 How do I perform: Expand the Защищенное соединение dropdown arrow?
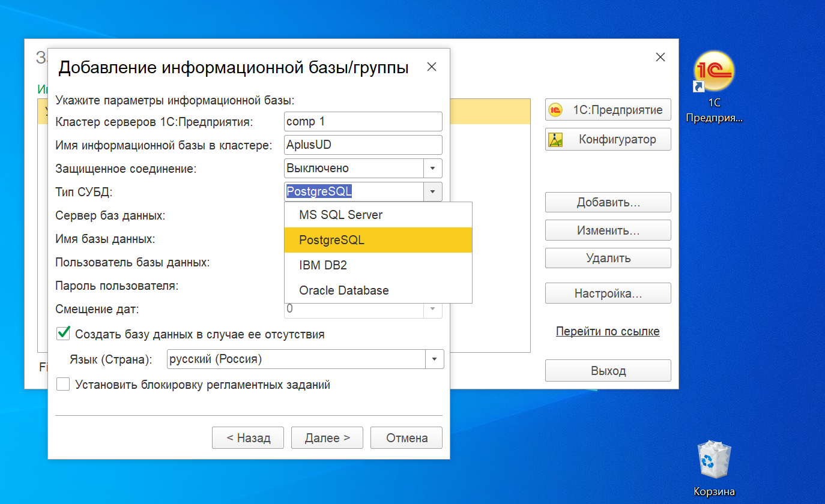click(x=433, y=168)
